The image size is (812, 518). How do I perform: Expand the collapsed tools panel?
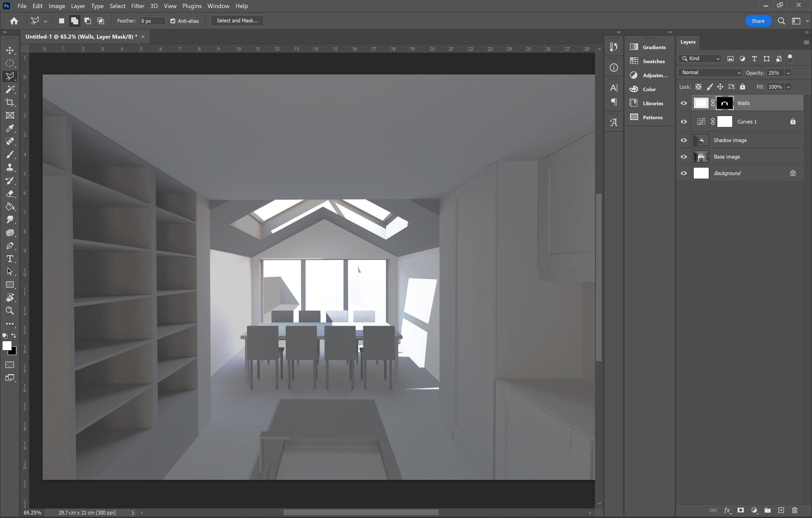[x=5, y=32]
